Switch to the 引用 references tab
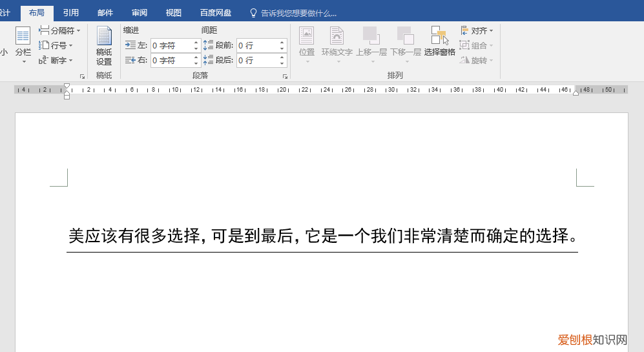This screenshot has height=352, width=644. click(70, 13)
